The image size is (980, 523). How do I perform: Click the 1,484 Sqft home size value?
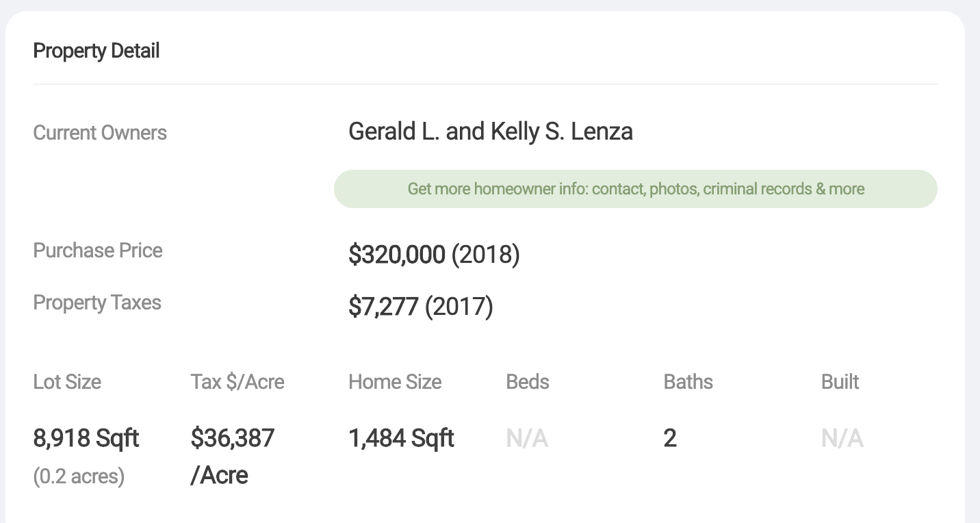[x=401, y=438]
